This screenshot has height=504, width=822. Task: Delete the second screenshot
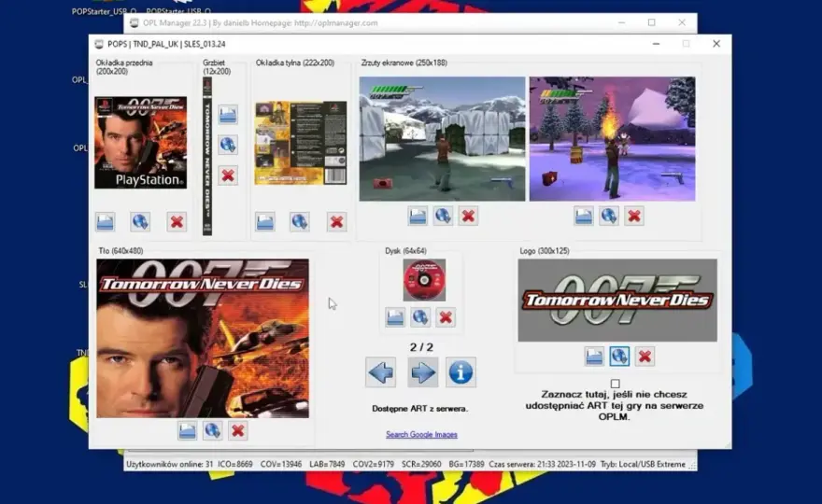[634, 216]
